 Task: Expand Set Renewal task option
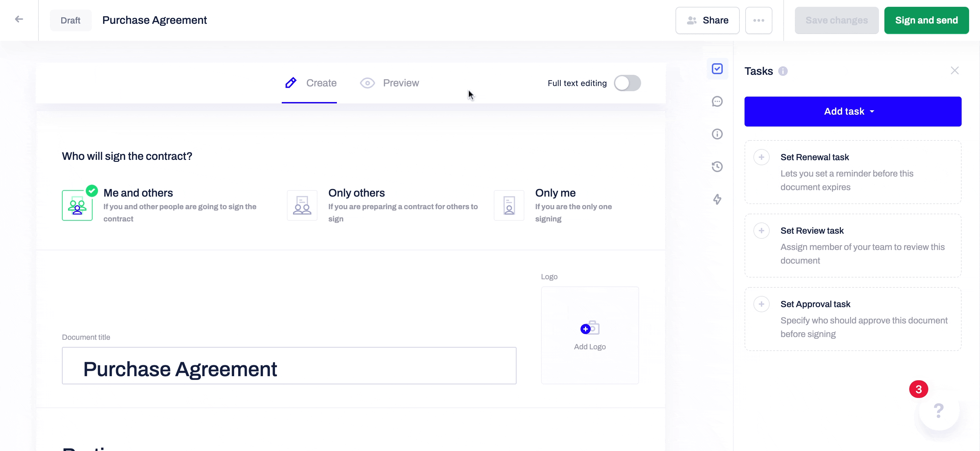pyautogui.click(x=762, y=157)
